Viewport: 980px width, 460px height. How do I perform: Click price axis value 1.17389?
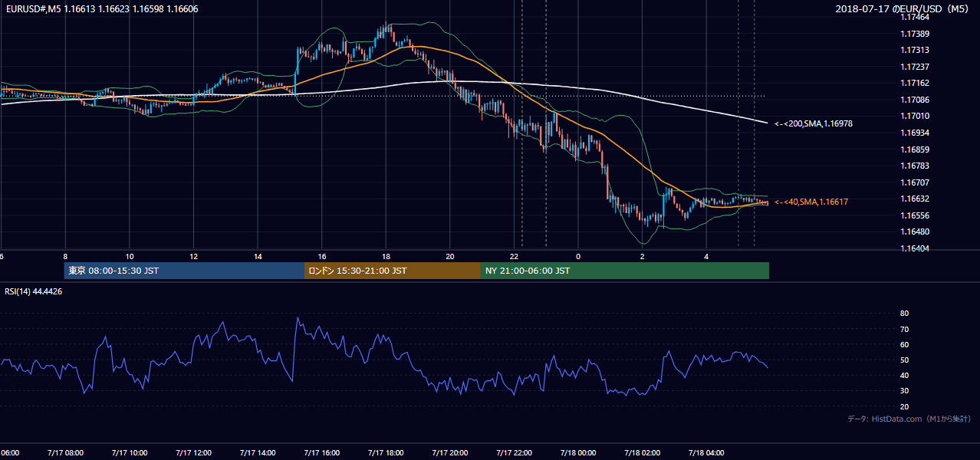click(916, 34)
